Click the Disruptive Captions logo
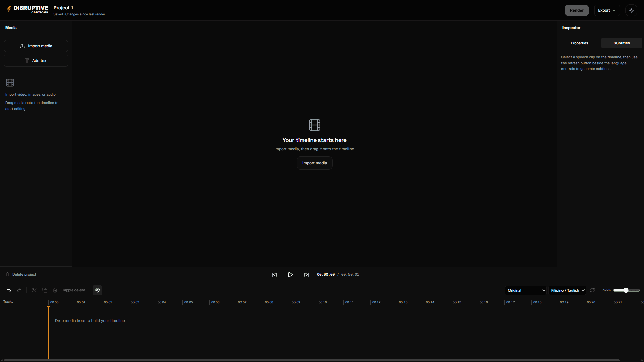The width and height of the screenshot is (644, 362). pyautogui.click(x=27, y=9)
